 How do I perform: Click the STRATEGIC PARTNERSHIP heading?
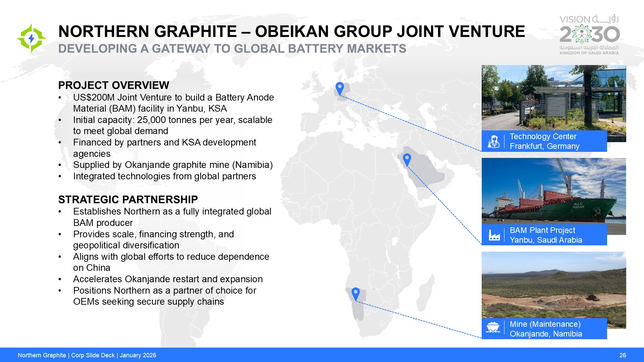[x=128, y=199]
